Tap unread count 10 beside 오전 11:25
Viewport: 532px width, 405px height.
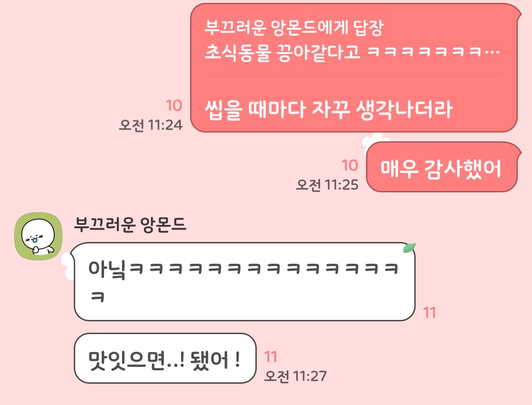tap(350, 165)
